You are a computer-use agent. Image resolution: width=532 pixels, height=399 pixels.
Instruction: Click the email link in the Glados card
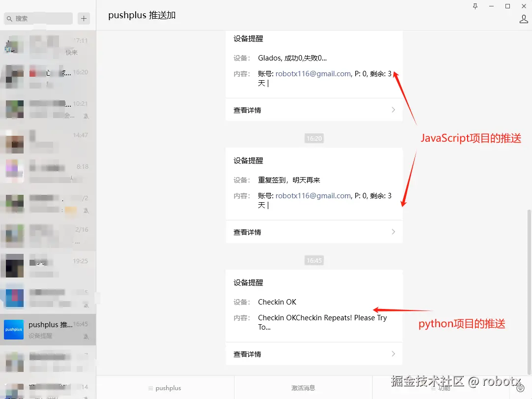coord(313,74)
